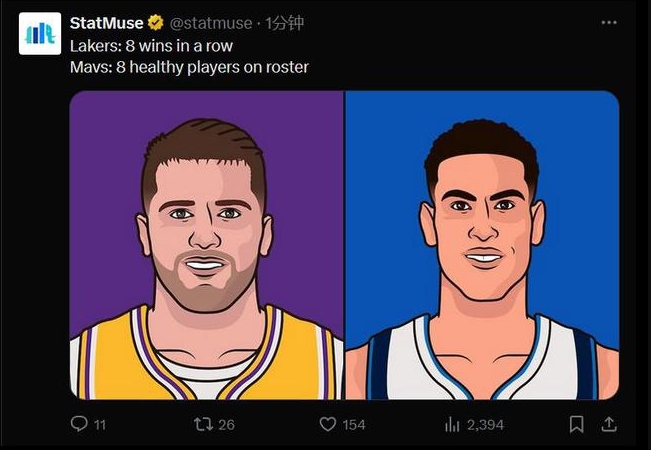Click the reply speech bubble icon
651x450 pixels.
80,424
